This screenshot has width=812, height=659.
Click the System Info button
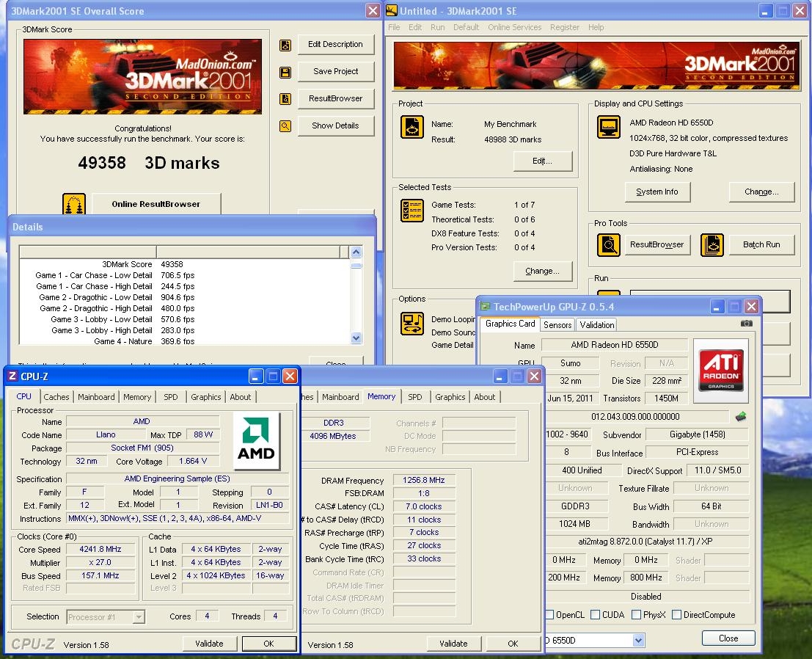656,192
